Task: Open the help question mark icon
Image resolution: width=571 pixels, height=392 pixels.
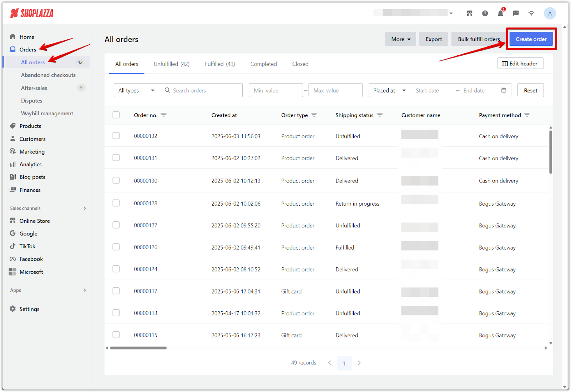Action: click(485, 14)
